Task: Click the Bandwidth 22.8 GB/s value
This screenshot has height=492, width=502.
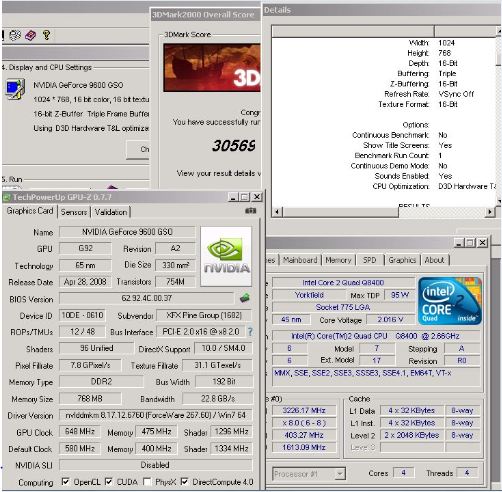Action: tap(218, 398)
